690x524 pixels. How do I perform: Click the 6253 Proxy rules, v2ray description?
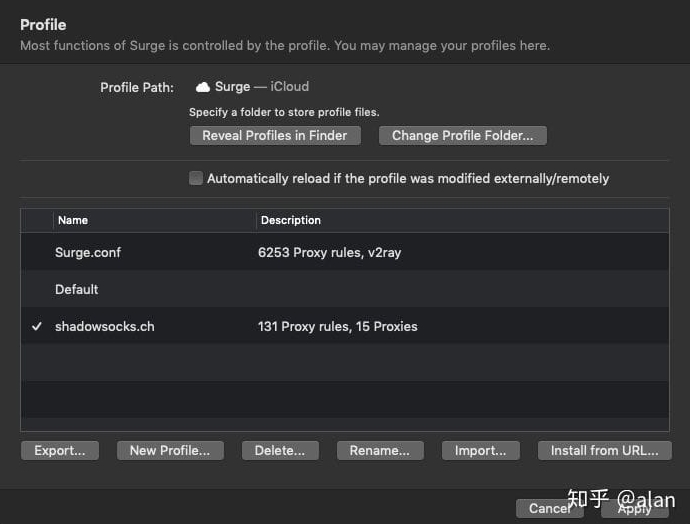click(x=329, y=253)
